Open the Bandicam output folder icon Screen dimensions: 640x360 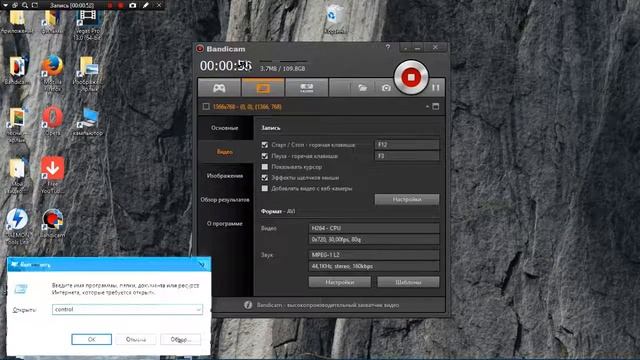point(362,88)
